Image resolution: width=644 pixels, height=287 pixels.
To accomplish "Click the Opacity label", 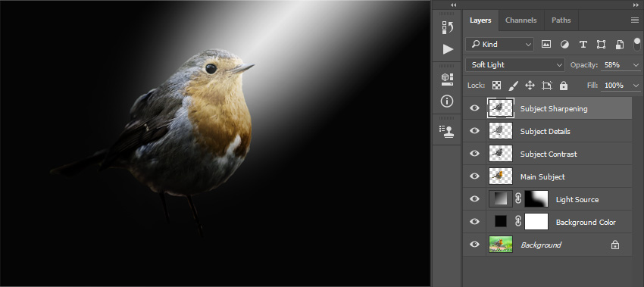I will pos(583,65).
